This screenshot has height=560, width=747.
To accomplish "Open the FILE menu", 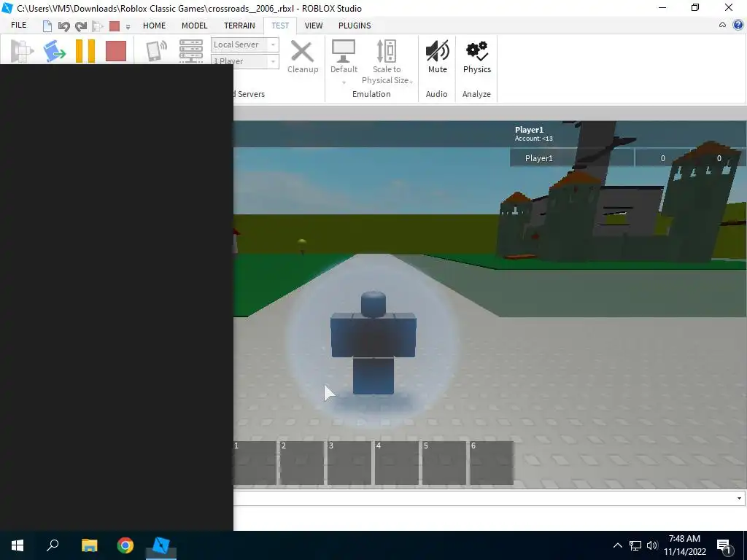I will pos(18,26).
